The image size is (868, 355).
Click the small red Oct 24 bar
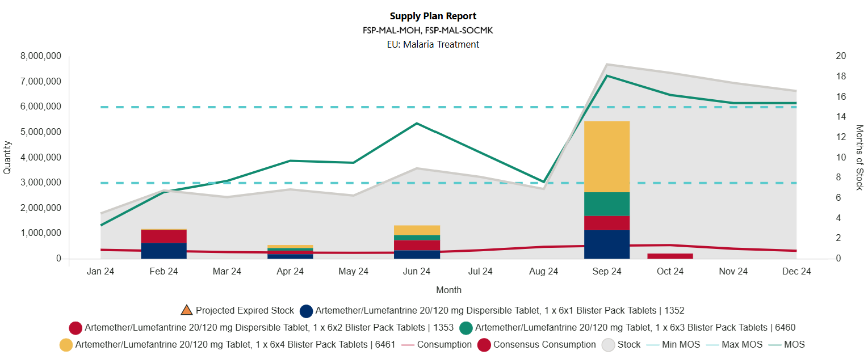click(x=670, y=256)
